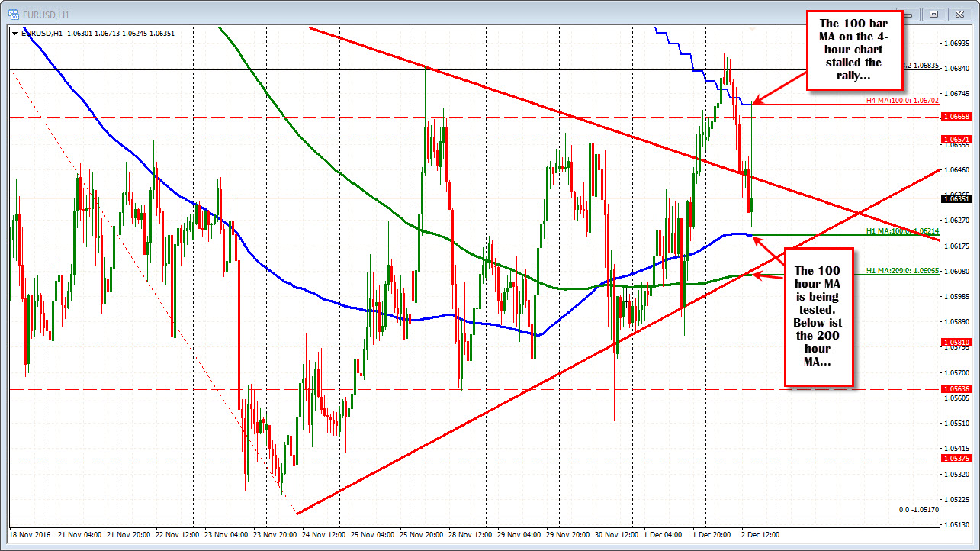The width and height of the screenshot is (980, 551).
Task: Click the 25 Nov 20:00 time label
Action: 422,534
